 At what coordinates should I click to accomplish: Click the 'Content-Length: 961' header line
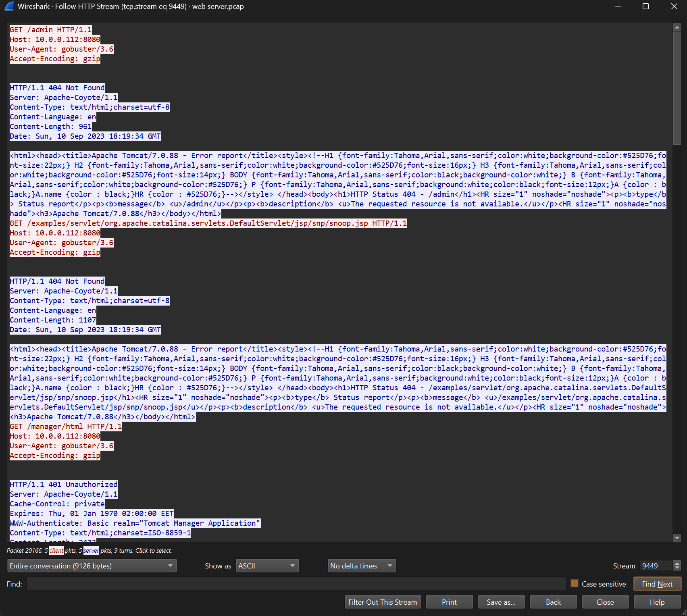point(51,127)
